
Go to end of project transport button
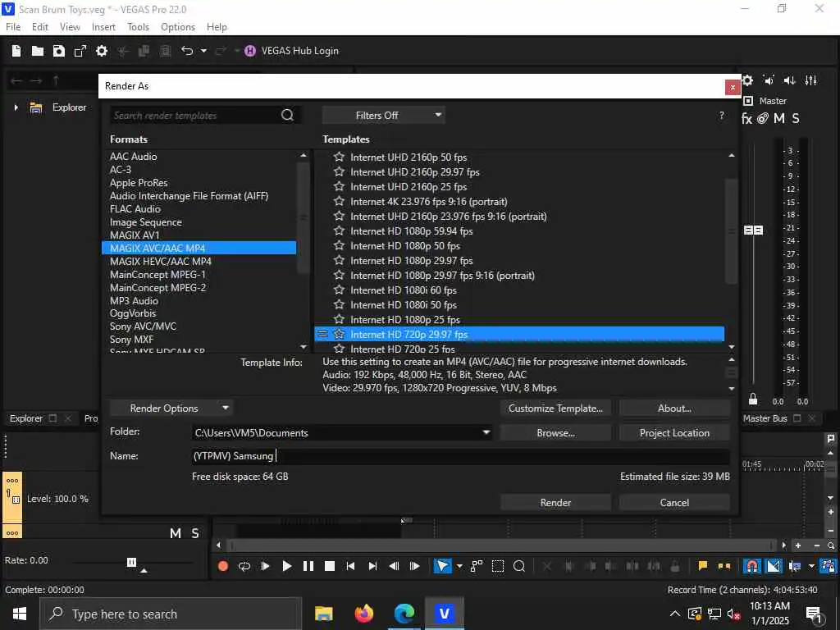[x=372, y=566]
